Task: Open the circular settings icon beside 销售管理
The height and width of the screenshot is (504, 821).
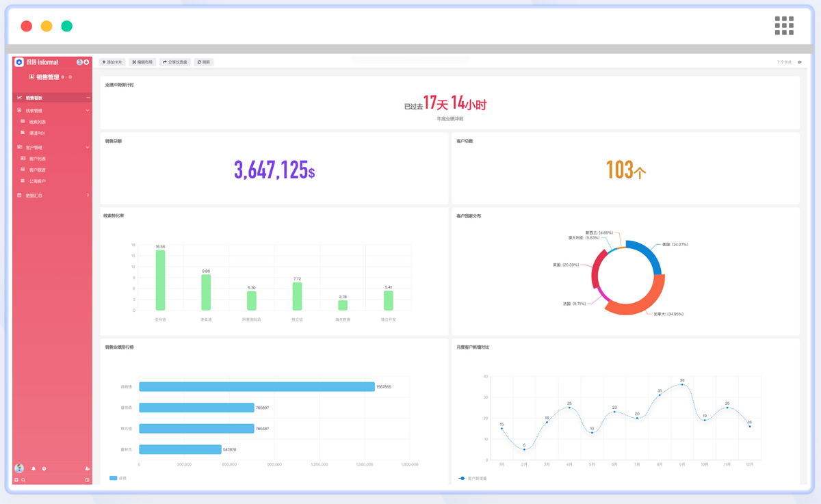Action: point(70,77)
